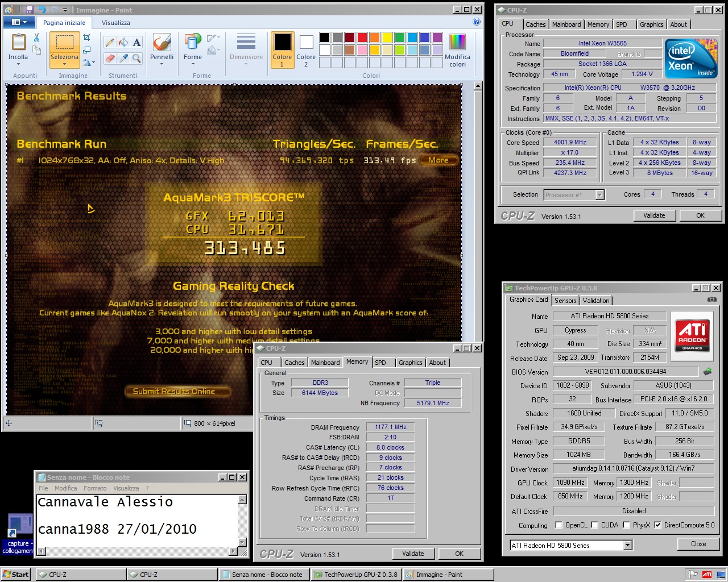Open Paint help question mark icon

[477, 22]
